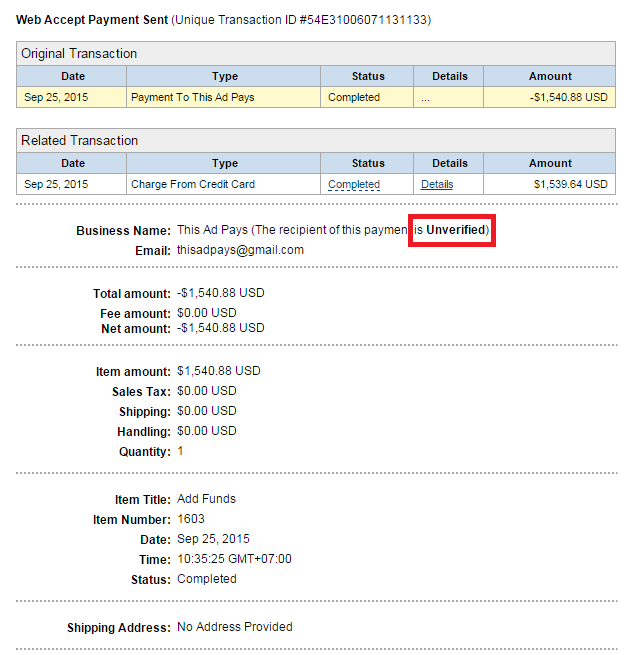Click the Unverified recipient status text
Screen dimensions: 633x655
tap(455, 230)
